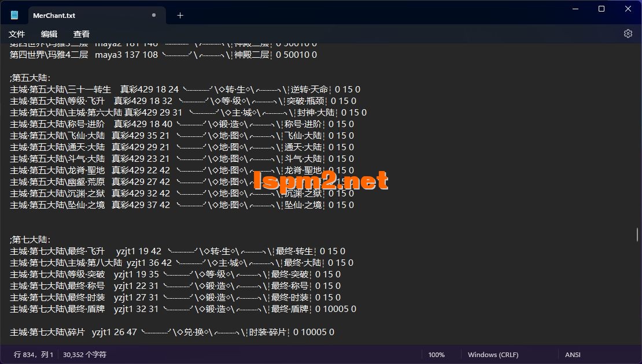Click the 真彩429 18 24 coordinates text

click(x=149, y=89)
